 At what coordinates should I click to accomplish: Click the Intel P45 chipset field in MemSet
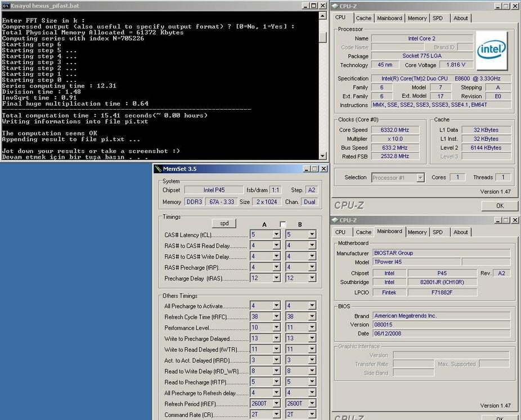(x=214, y=190)
